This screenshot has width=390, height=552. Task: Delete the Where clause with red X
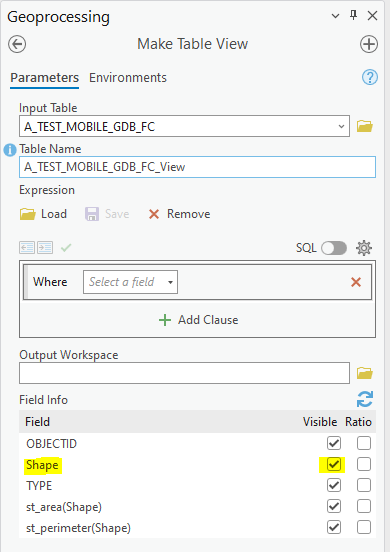tap(356, 282)
